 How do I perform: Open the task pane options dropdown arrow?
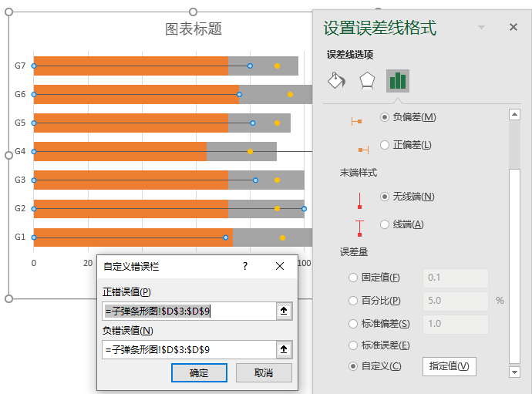coord(482,27)
